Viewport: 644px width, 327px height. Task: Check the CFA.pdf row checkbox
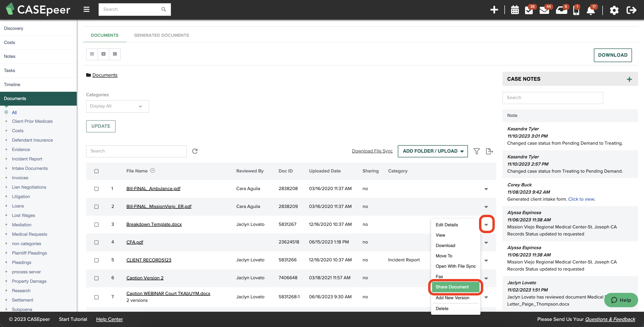97,242
